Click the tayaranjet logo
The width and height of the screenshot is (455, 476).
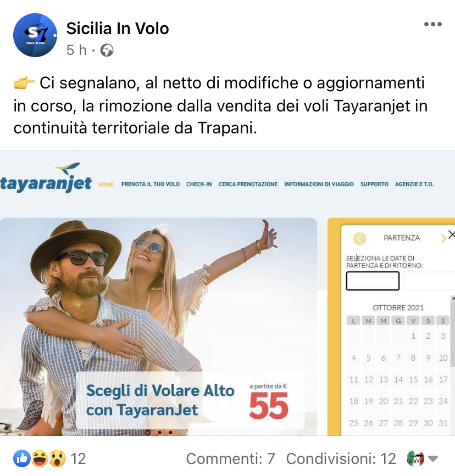46,178
